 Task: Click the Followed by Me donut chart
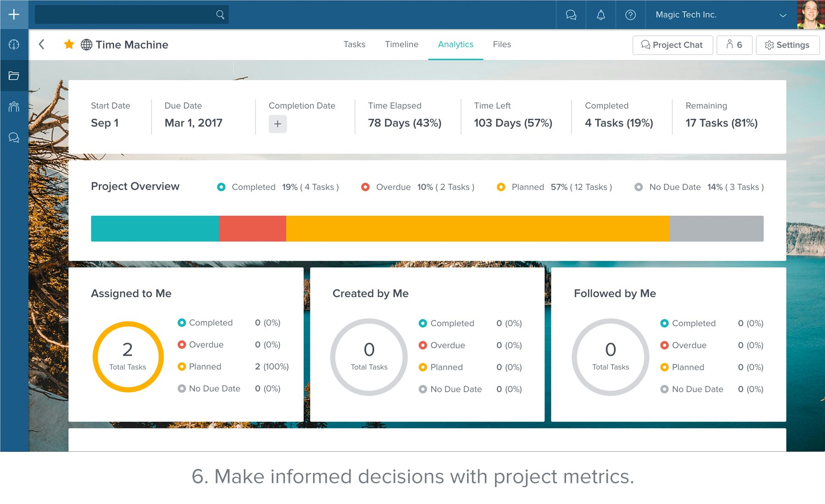(x=610, y=357)
